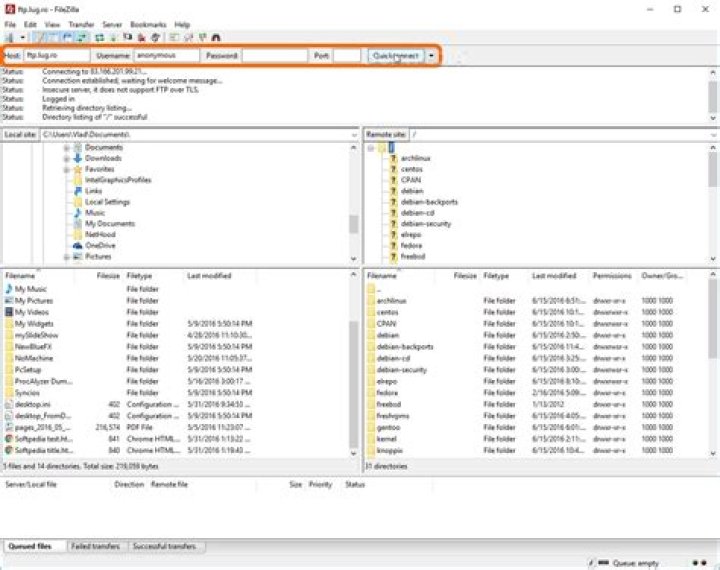Refresh the file and folder lists
The height and width of the screenshot is (570, 720).
tap(100, 37)
